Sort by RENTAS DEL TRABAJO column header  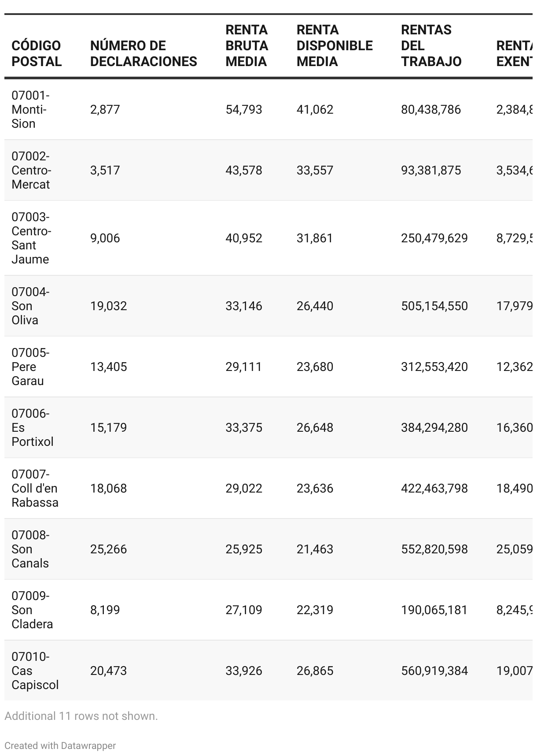point(431,45)
